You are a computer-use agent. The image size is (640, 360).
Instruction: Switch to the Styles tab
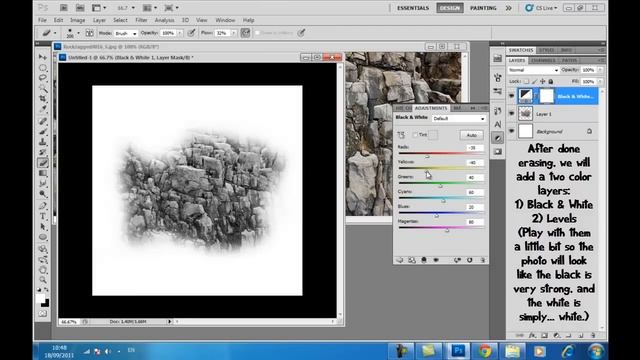coord(547,50)
